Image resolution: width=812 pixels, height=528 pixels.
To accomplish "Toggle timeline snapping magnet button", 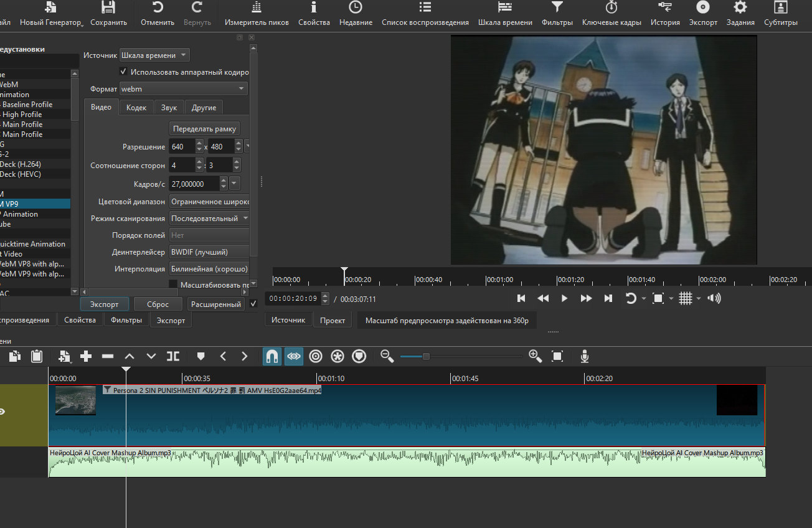I will coord(271,356).
